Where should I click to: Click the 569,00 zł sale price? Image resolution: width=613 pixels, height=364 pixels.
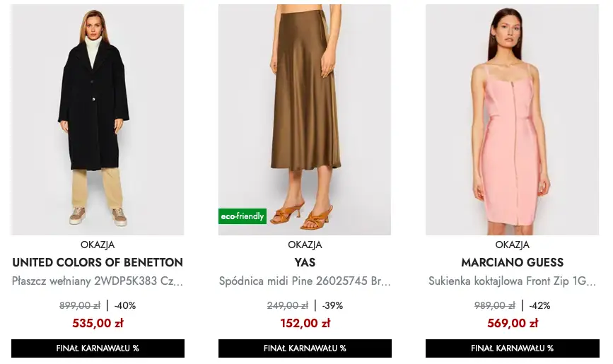click(512, 324)
